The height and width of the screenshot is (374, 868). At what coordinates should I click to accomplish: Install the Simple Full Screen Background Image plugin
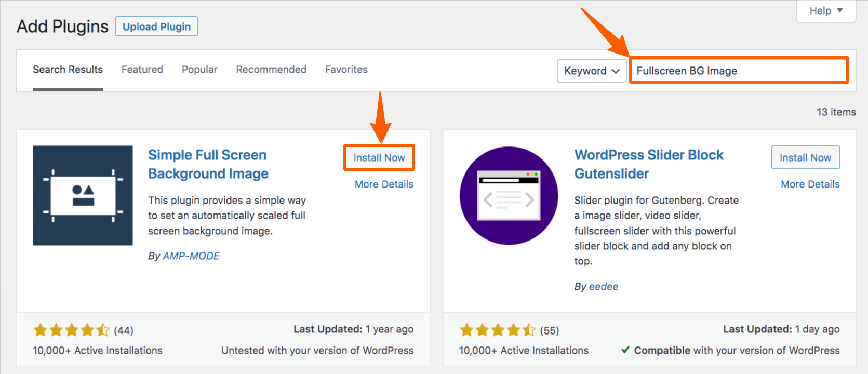(379, 157)
